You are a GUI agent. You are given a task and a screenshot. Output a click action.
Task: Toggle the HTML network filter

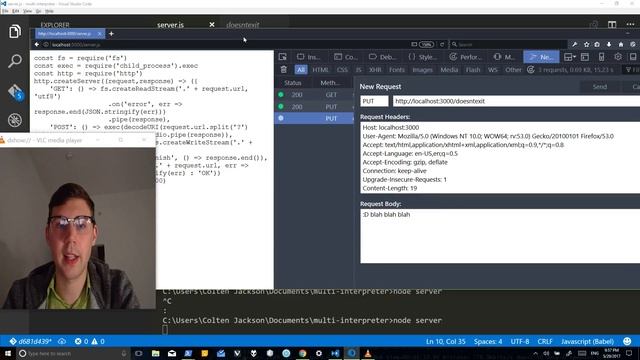[x=320, y=70]
